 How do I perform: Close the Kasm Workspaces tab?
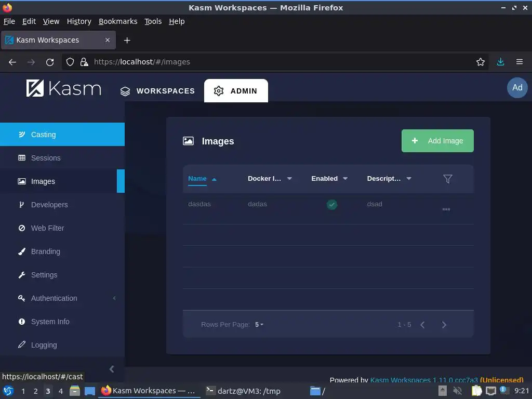coord(108,40)
